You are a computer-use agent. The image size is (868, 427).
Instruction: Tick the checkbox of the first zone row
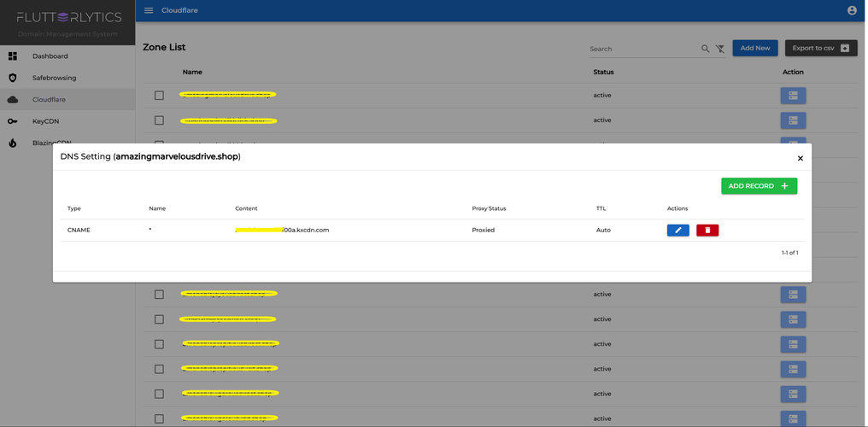coord(159,96)
